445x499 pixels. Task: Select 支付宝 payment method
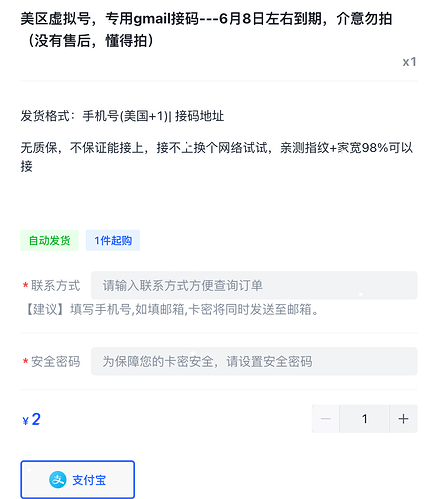77,480
